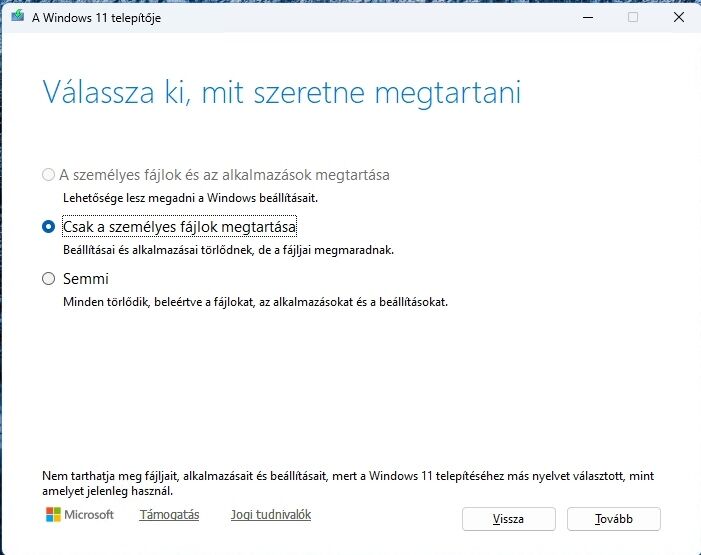
Task: Click the greyed-out maximize button
Action: (633, 17)
